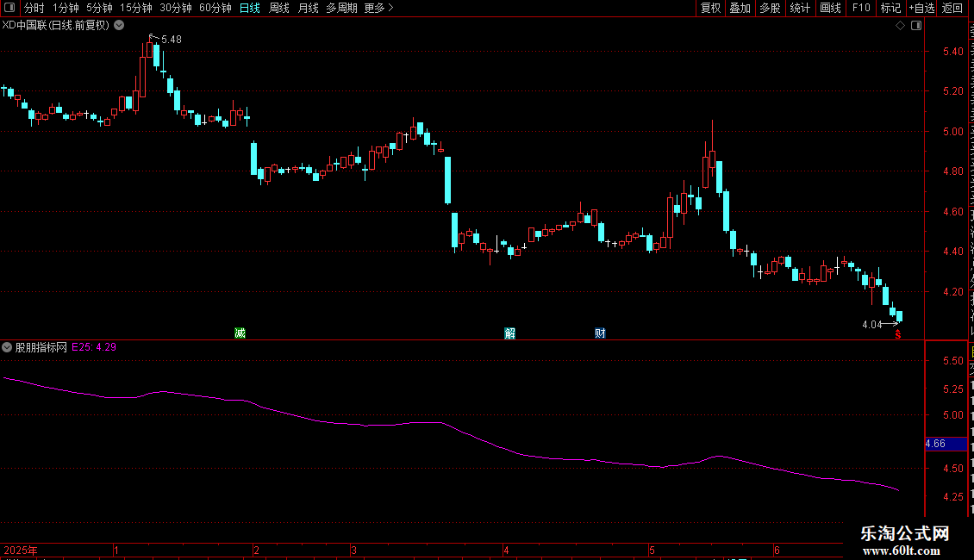974x560 pixels.
Task: Click month 2 marker on timeline
Action: [257, 550]
